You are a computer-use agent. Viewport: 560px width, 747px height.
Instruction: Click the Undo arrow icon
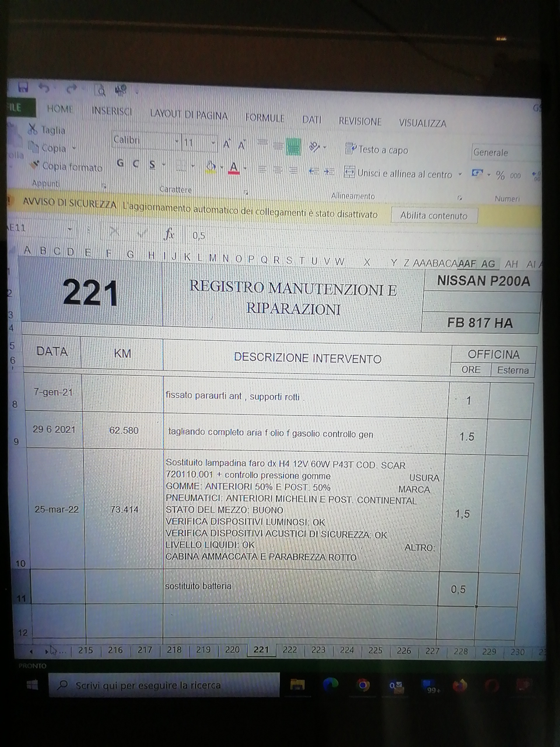[44, 88]
